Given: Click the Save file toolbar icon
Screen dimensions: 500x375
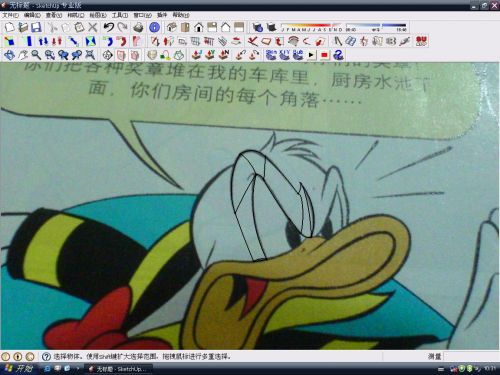Looking at the screenshot, I should point(36,27).
